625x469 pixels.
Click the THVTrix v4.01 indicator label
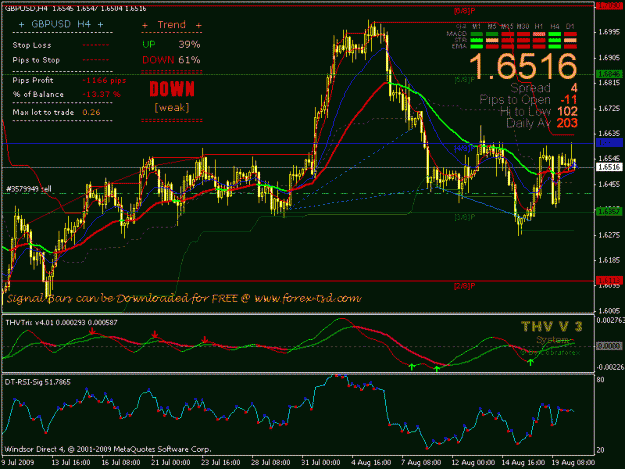pos(61,322)
